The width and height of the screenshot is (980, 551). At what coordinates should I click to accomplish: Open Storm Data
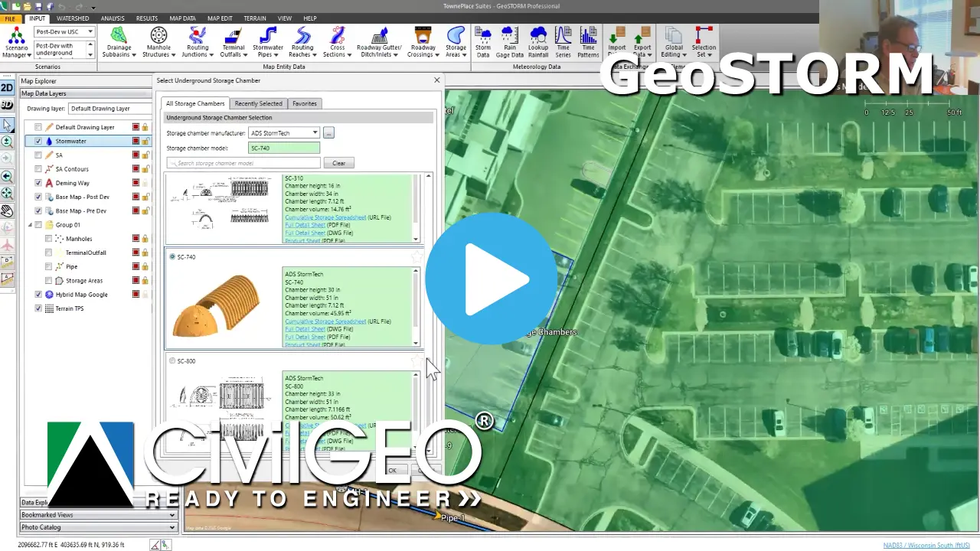483,43
